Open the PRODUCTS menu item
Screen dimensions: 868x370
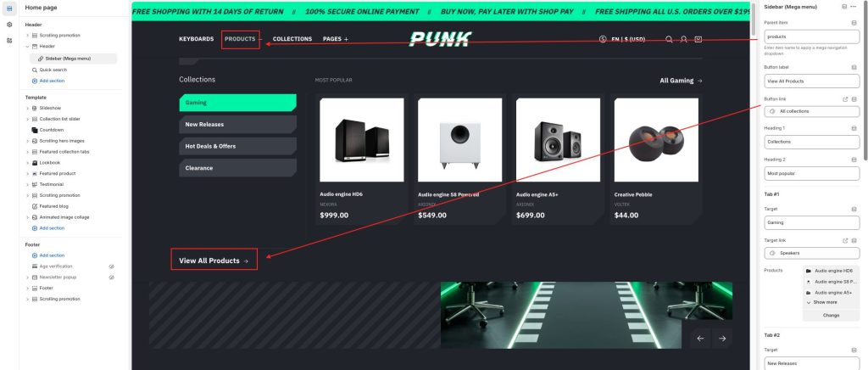pos(240,39)
